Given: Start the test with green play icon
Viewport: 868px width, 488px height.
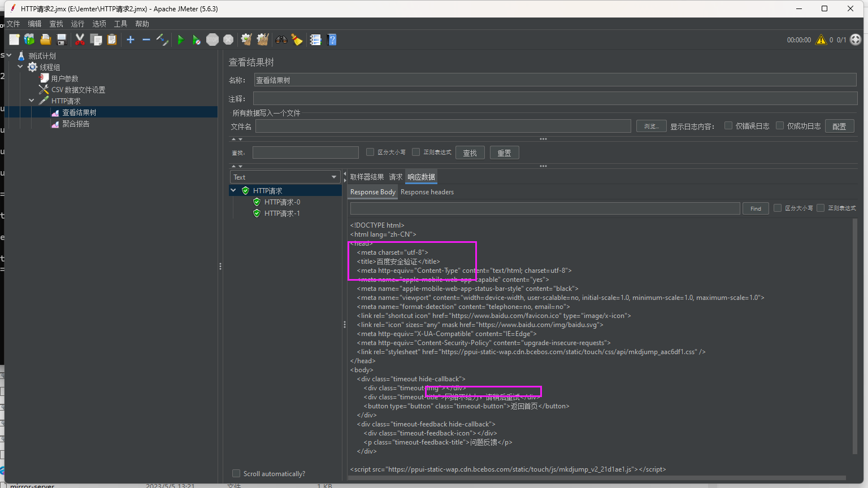Looking at the screenshot, I should click(x=181, y=40).
